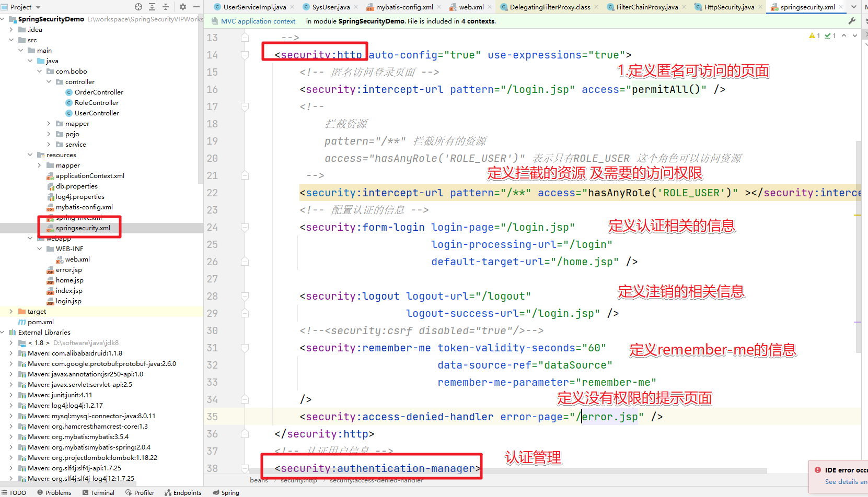868x497 pixels.
Task: Open the Endpoints tool window
Action: click(183, 492)
